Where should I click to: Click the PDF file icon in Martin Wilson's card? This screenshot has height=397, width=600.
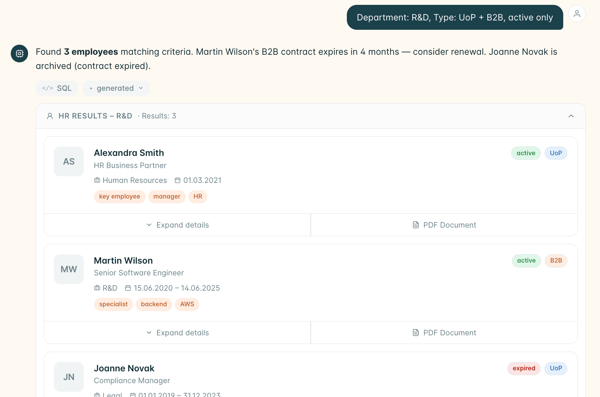coord(416,333)
